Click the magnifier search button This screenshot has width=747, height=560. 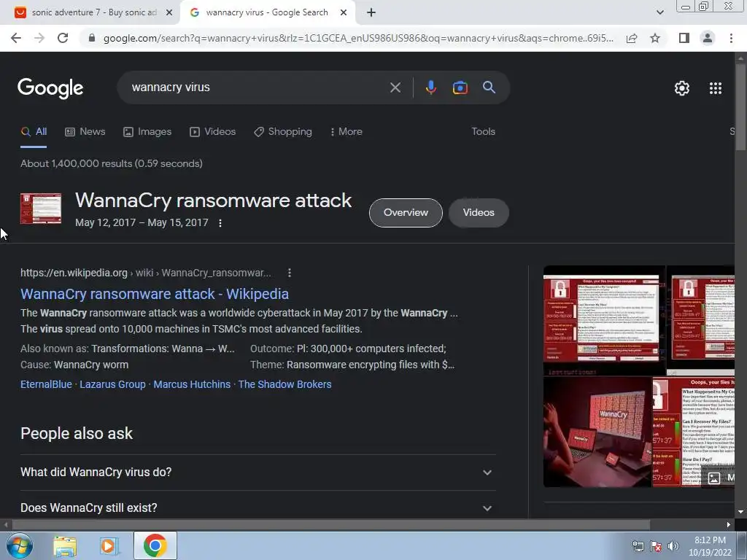(x=489, y=87)
